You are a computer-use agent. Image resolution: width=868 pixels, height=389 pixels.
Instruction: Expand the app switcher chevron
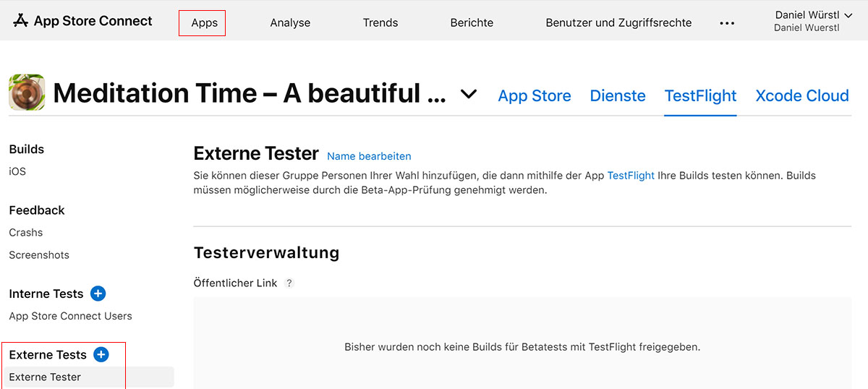coord(469,94)
